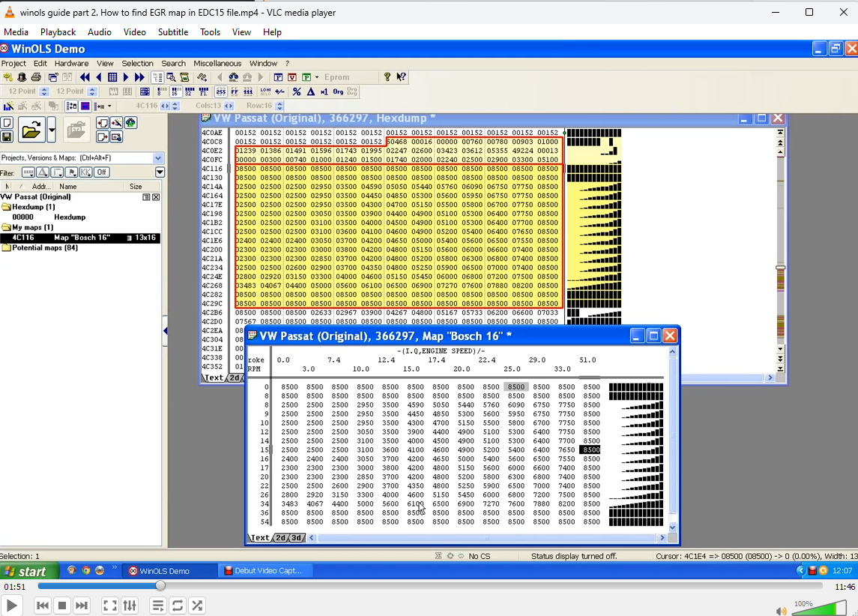The height and width of the screenshot is (616, 858).
Task: Click the Row:16 stepper arrows
Action: [280, 106]
